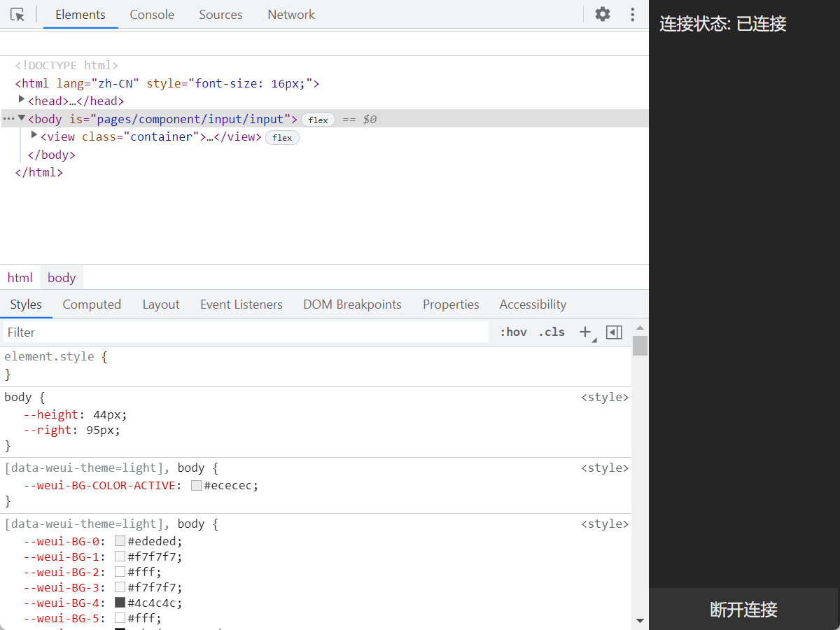The image size is (840, 630).
Task: Select html in the breadcrumb bar
Action: 20,278
